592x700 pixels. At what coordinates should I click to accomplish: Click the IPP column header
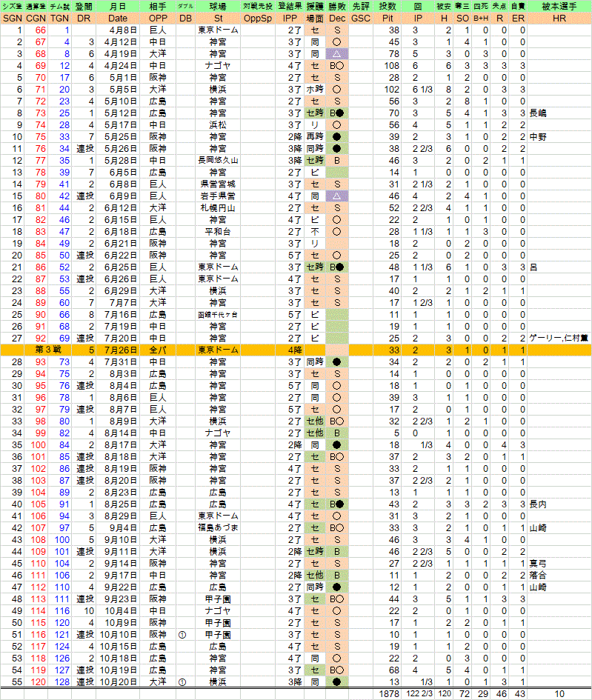(290, 19)
